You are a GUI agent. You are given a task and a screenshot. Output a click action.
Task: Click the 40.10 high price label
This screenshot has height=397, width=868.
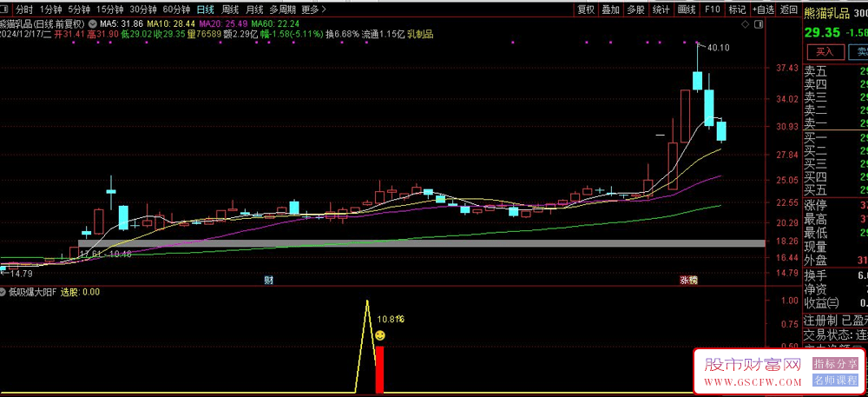[719, 48]
